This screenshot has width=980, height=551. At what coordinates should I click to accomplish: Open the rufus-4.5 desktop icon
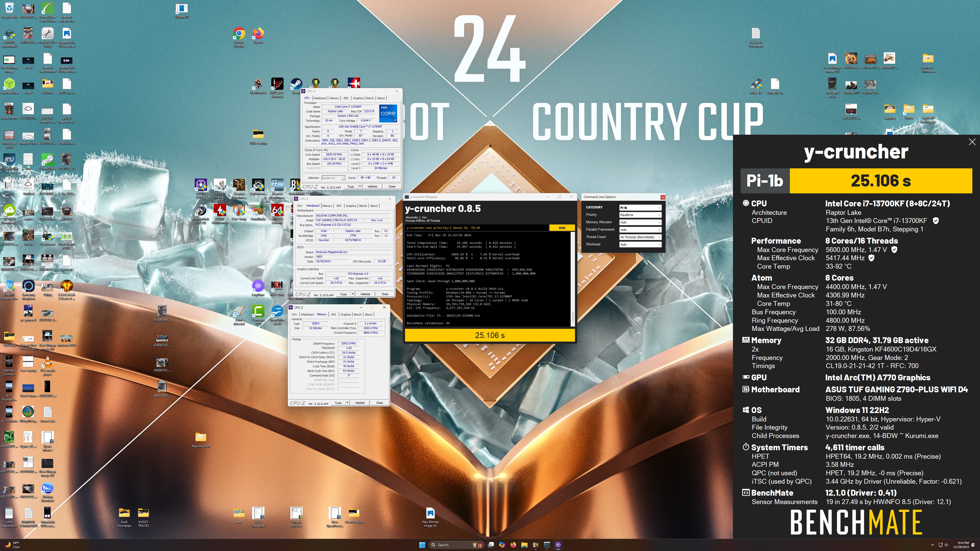(755, 86)
